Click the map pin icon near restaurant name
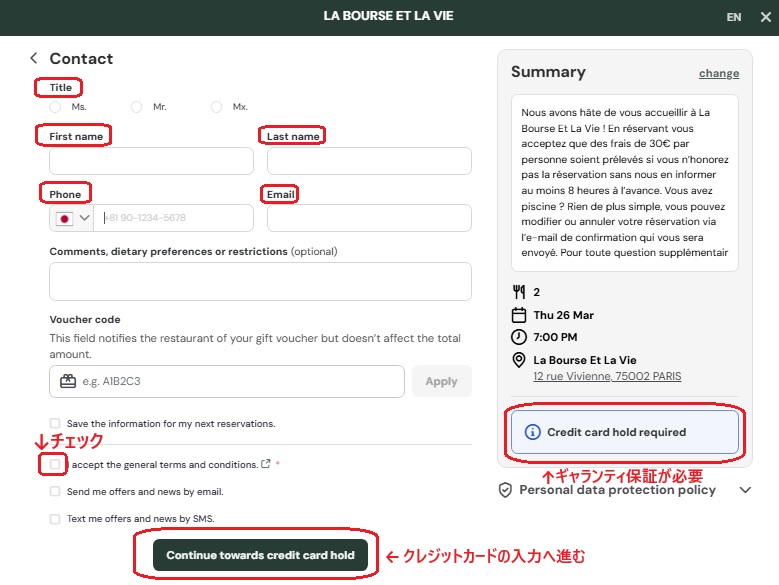 click(518, 360)
